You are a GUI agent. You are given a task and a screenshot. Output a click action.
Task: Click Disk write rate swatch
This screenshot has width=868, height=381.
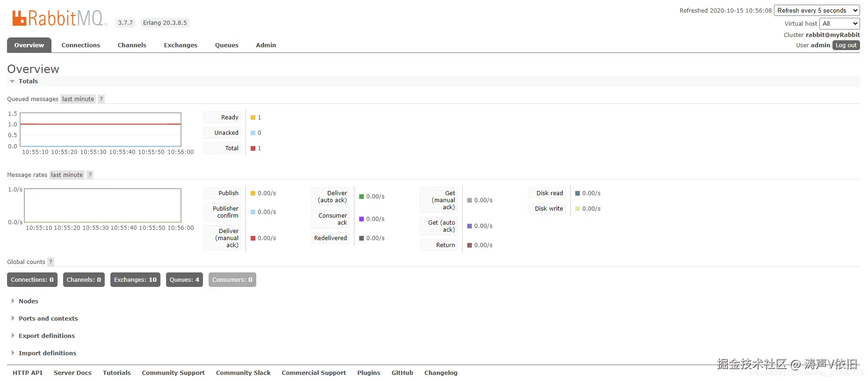coord(578,209)
